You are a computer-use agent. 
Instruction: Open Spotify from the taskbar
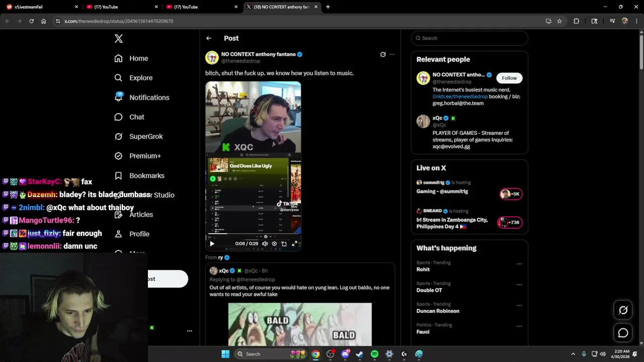click(x=374, y=354)
